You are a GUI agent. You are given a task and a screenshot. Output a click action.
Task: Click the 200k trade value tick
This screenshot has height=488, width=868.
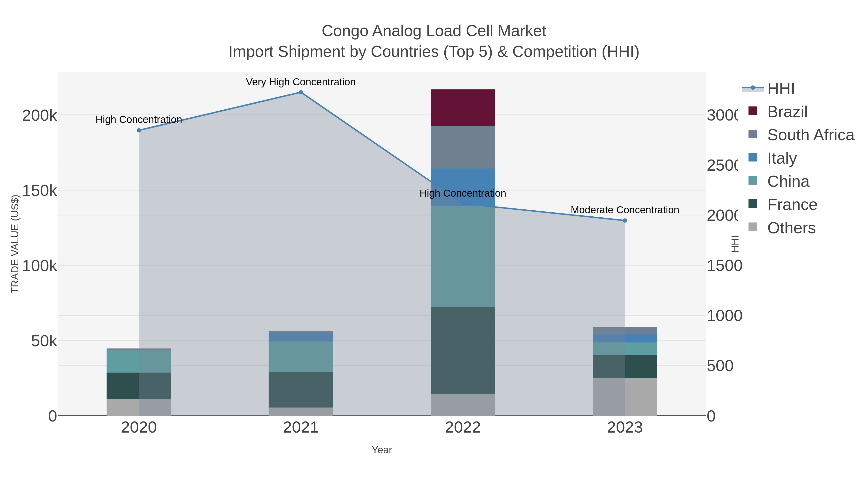(40, 115)
